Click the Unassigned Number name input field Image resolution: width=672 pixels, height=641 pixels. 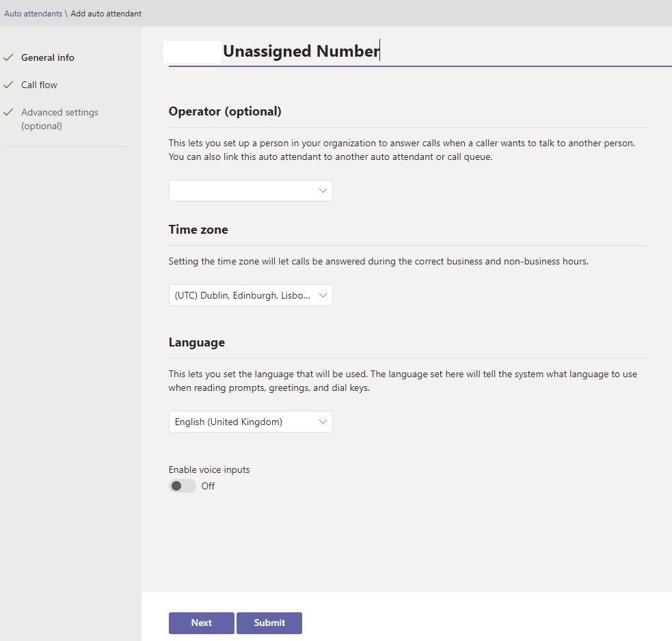pos(420,51)
